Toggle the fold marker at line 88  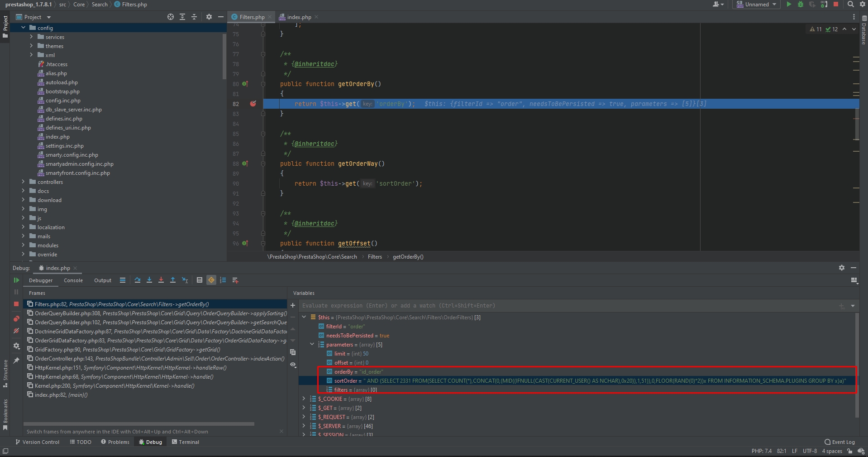click(263, 164)
